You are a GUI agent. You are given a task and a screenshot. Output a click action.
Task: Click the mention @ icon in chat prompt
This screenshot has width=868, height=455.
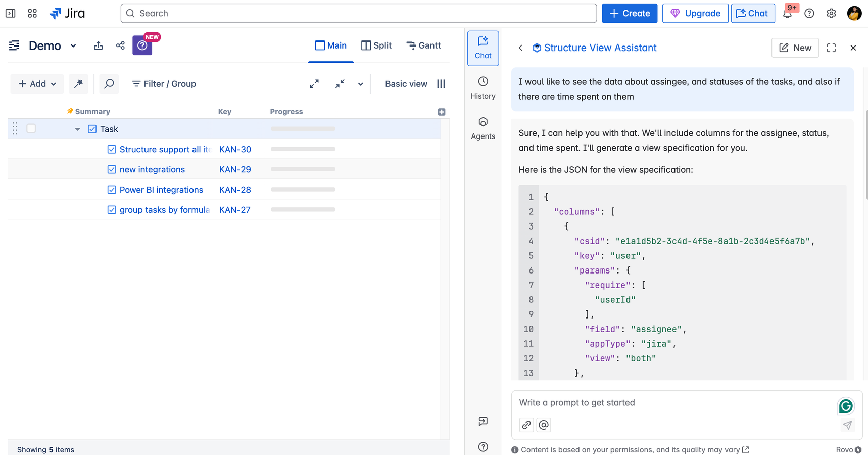(x=544, y=425)
